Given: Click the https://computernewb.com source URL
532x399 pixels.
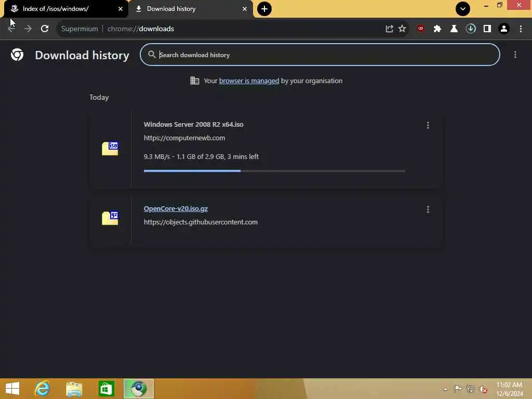Looking at the screenshot, I should 184,138.
